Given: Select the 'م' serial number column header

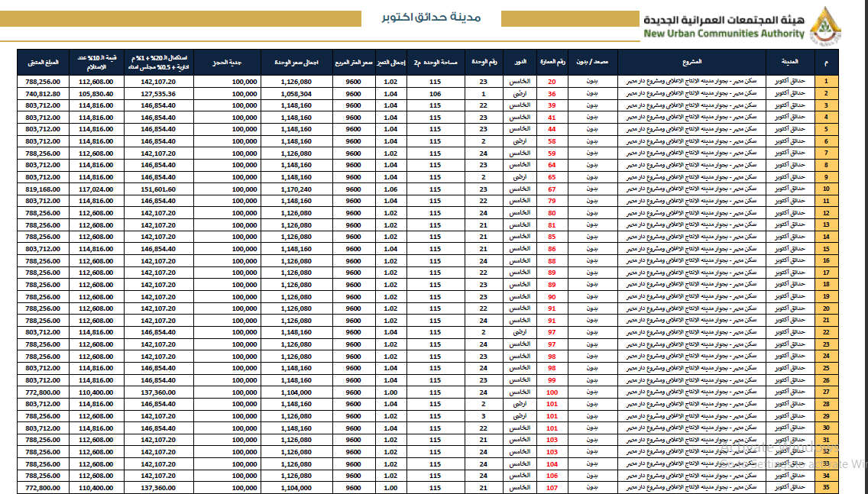Looking at the screenshot, I should pyautogui.click(x=827, y=63).
